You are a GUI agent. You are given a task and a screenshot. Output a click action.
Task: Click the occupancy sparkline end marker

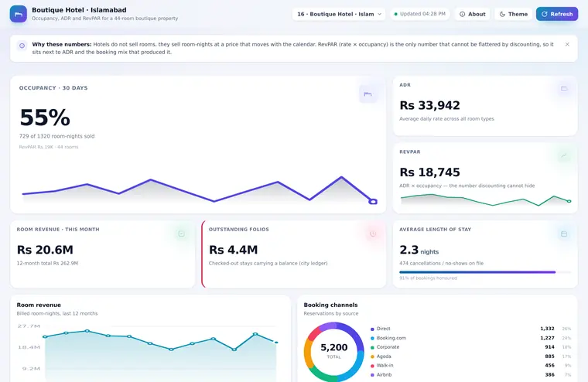click(373, 202)
